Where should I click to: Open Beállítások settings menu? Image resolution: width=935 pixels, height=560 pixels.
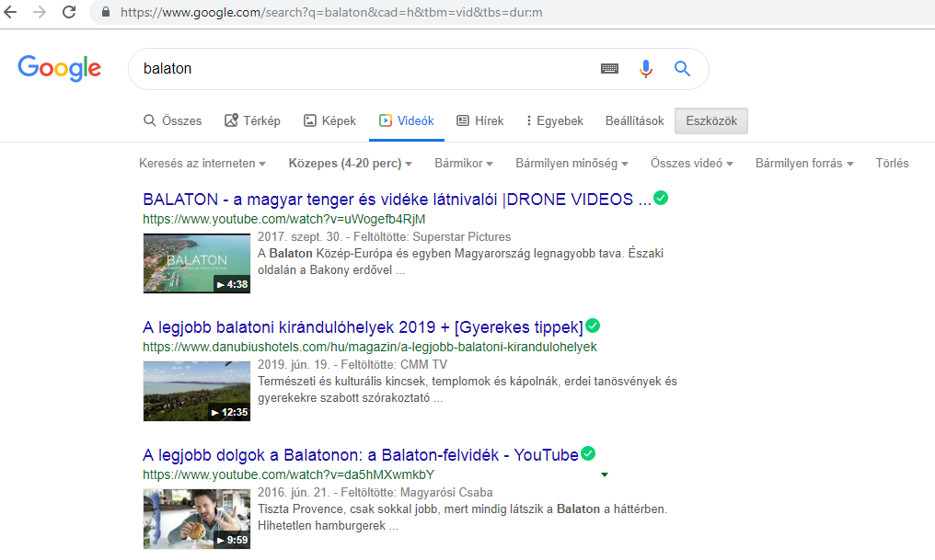point(634,121)
